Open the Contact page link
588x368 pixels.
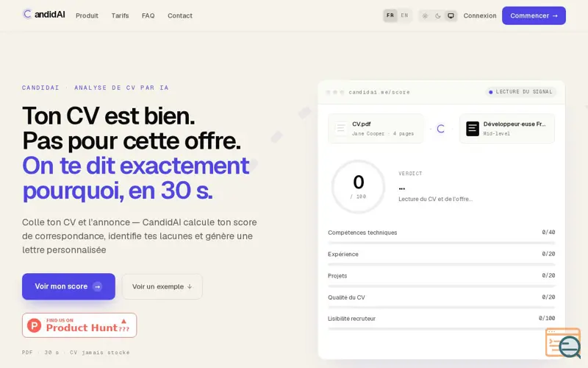[180, 15]
